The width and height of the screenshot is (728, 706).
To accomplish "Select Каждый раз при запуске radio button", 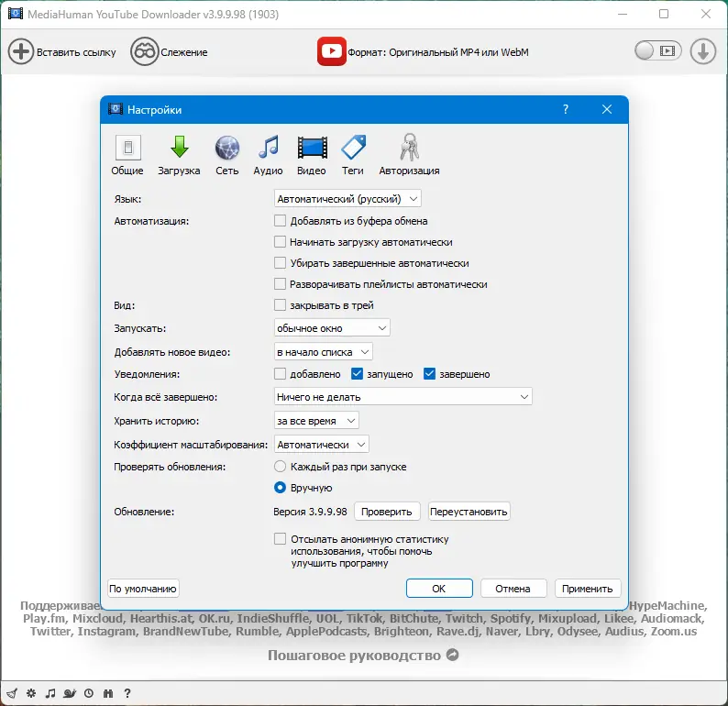I will tap(280, 466).
